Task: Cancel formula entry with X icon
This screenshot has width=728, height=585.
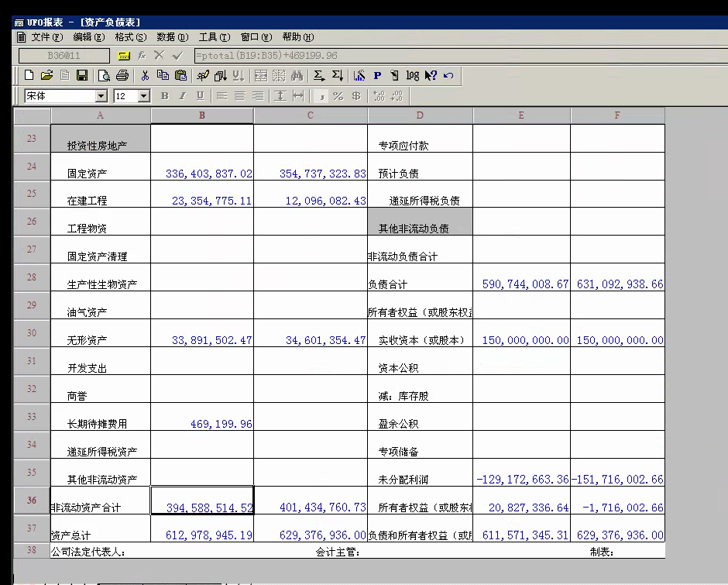Action: (x=160, y=56)
